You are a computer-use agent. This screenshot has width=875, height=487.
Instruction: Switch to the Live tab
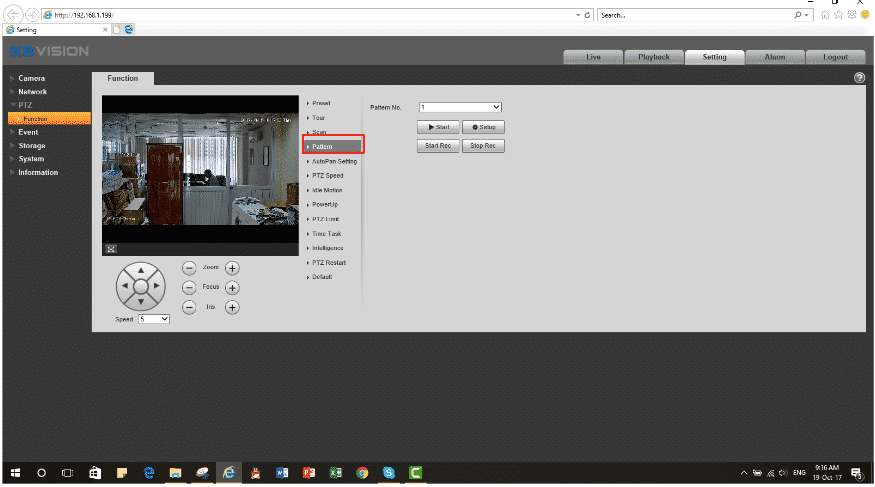tap(593, 57)
